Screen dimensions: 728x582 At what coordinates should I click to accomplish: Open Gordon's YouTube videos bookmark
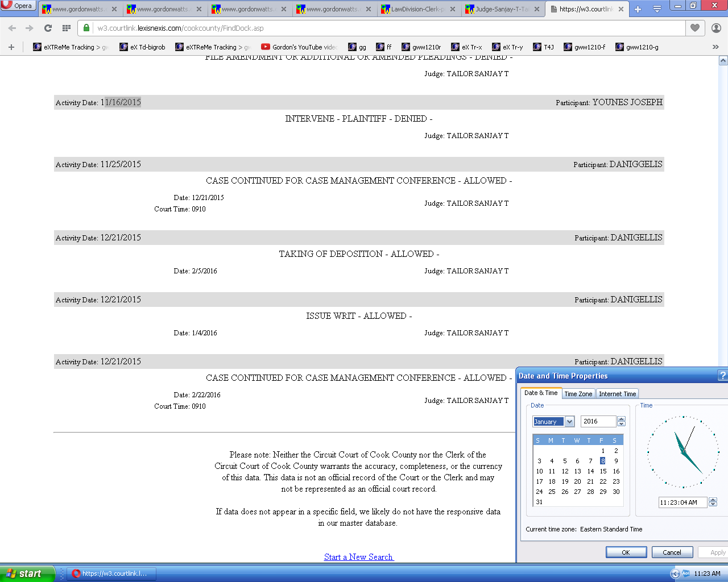299,47
